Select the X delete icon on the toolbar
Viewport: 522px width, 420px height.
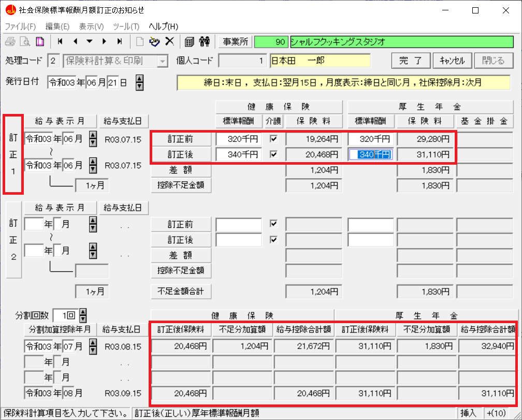coord(169,41)
